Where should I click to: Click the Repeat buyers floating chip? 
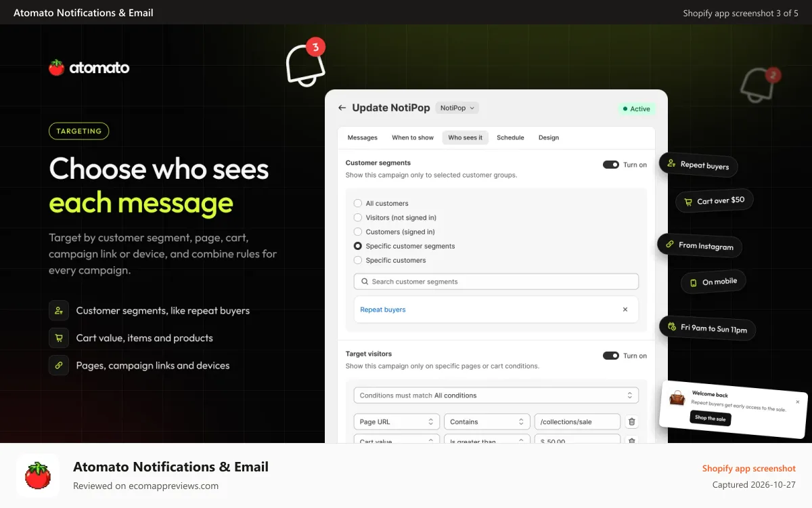tap(698, 165)
